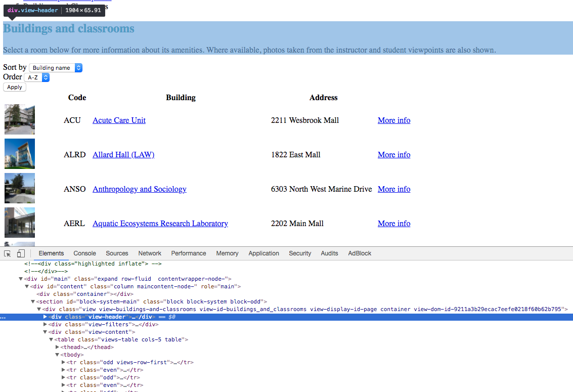Open the Memory tab
Screen dimensions: 573x392
tap(227, 253)
